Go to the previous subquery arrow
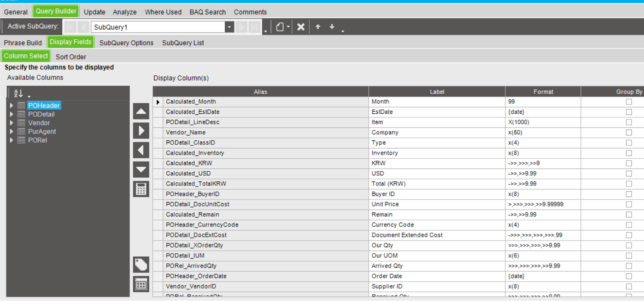 [x=83, y=27]
